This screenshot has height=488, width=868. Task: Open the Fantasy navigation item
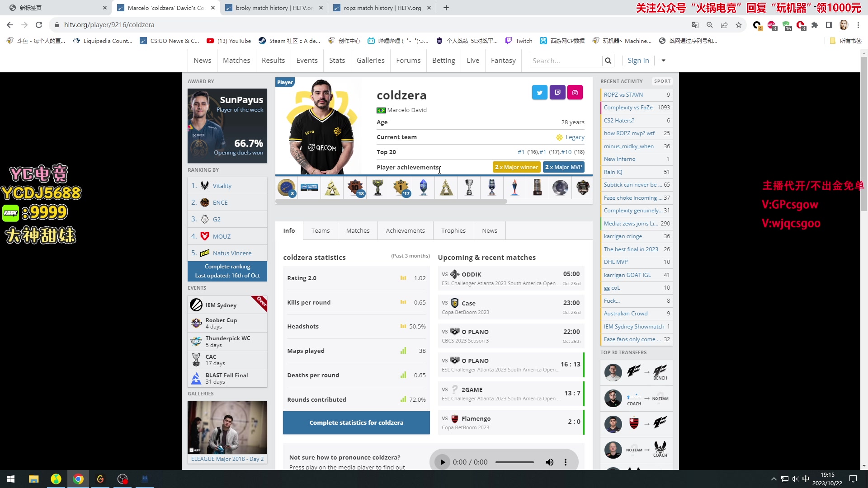pyautogui.click(x=503, y=61)
